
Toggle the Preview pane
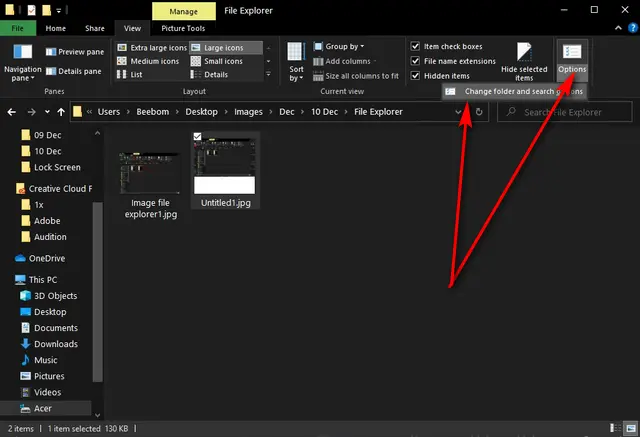[x=75, y=52]
